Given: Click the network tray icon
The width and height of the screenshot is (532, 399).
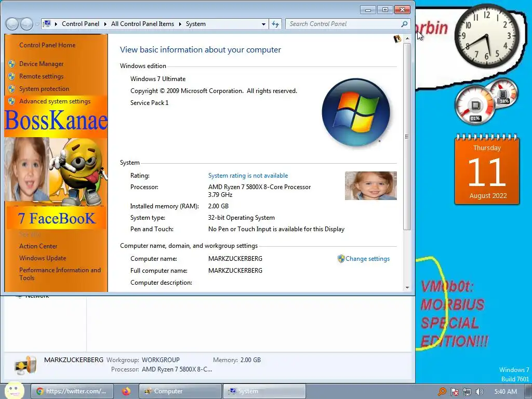Looking at the screenshot, I should click(x=467, y=392).
